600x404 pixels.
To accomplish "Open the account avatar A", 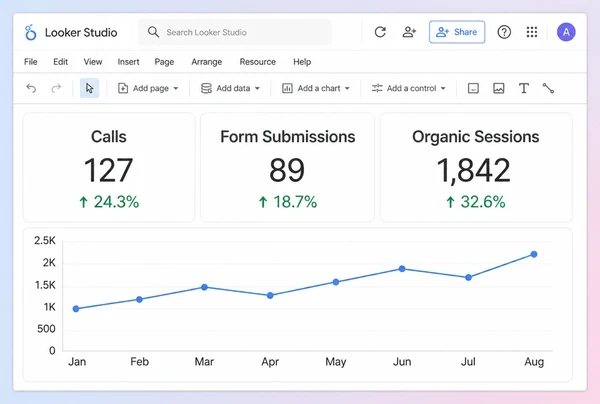I will click(566, 32).
